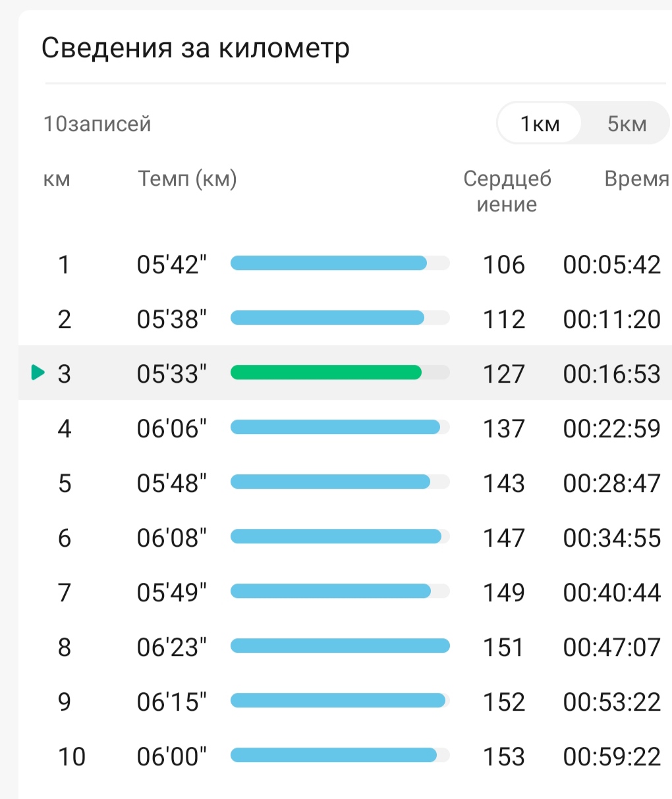The image size is (672, 799).
Task: Tap the Сведения за километр section title
Action: click(195, 48)
